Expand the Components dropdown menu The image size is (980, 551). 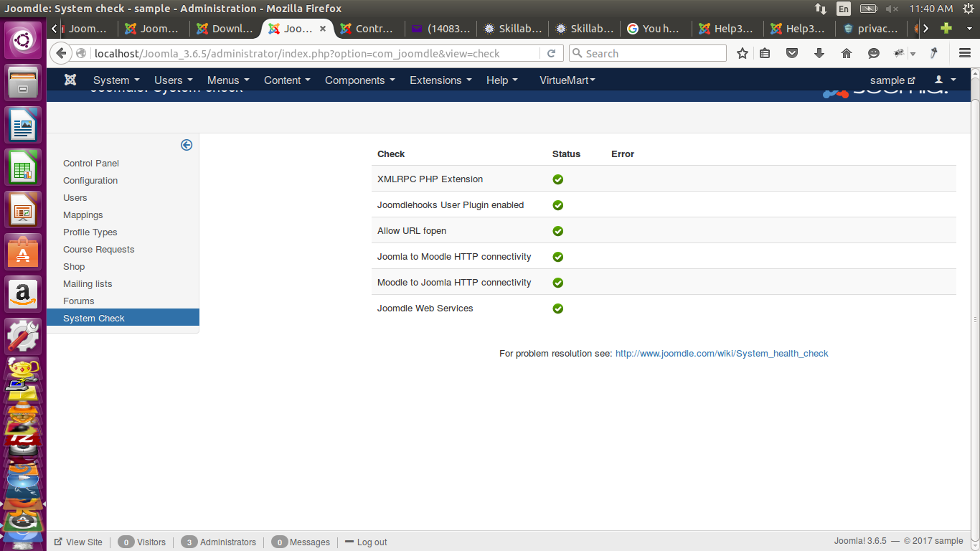359,80
